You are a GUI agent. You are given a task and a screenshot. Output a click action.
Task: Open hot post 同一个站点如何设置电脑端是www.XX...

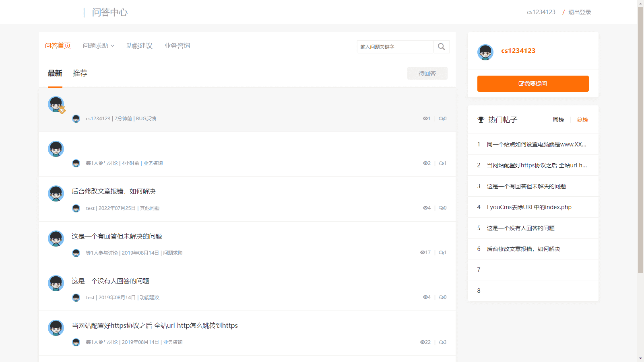[x=537, y=144]
